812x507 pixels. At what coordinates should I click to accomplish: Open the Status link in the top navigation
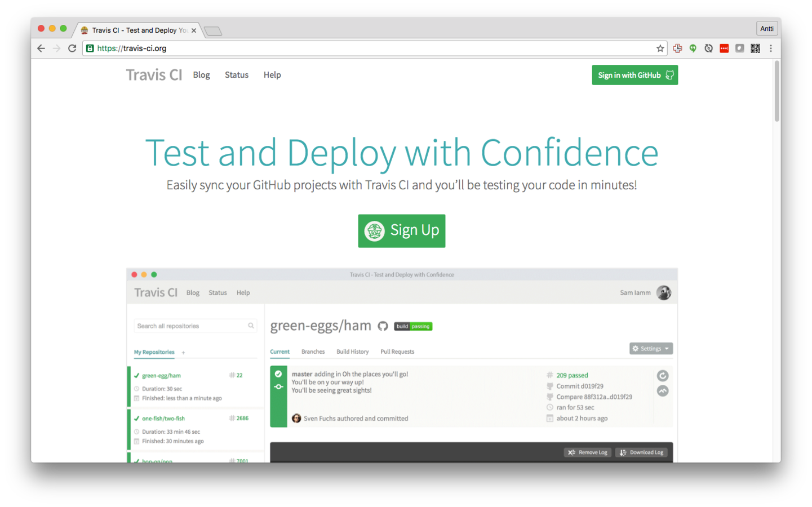[237, 75]
